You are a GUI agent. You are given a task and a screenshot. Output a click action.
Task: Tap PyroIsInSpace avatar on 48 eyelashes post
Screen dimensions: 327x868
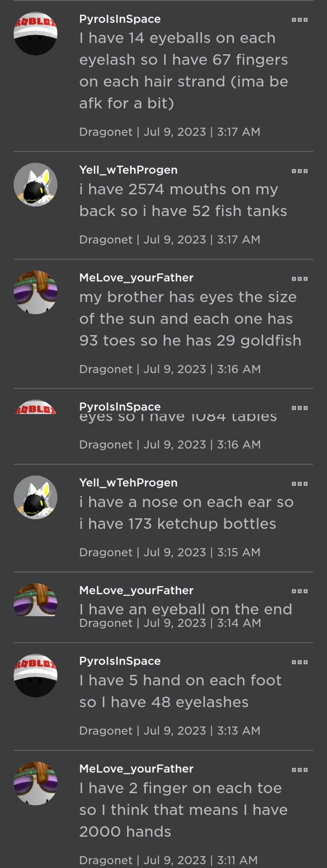click(35, 676)
